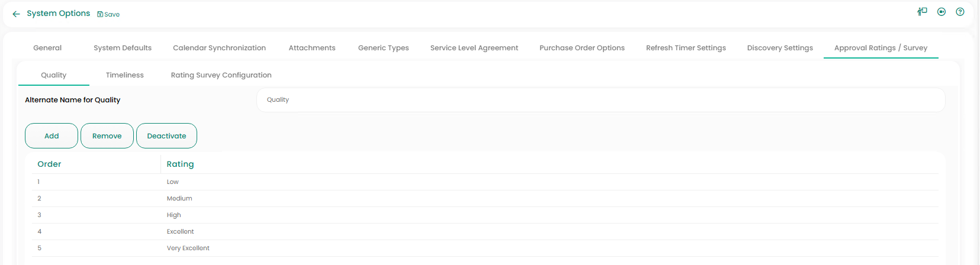Open the video tutorial icon
The height and width of the screenshot is (265, 980).
[942, 12]
